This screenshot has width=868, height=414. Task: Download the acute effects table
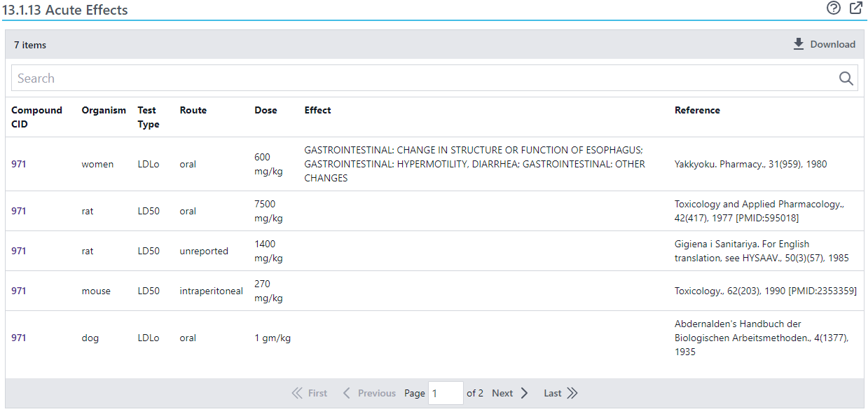tap(824, 44)
